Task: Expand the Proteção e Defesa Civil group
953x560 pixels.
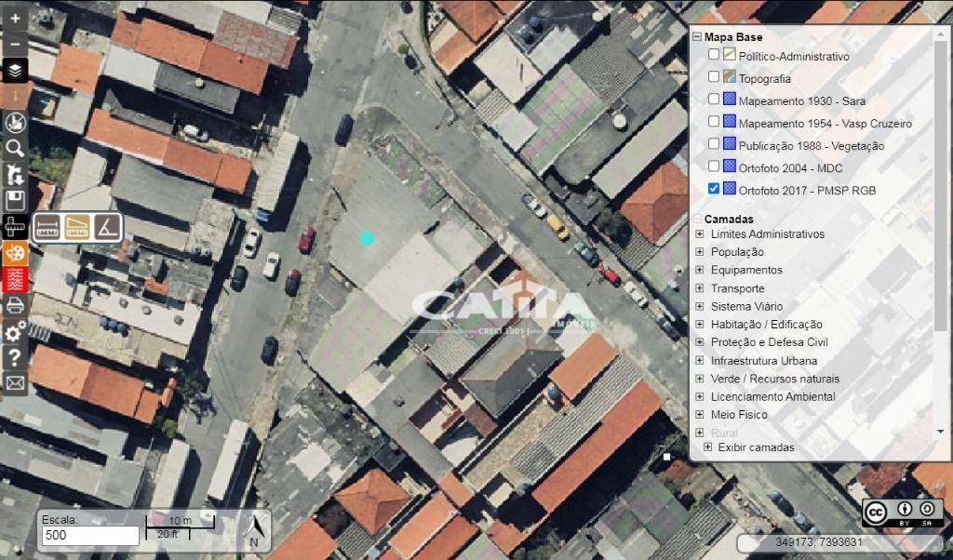Action: point(700,342)
